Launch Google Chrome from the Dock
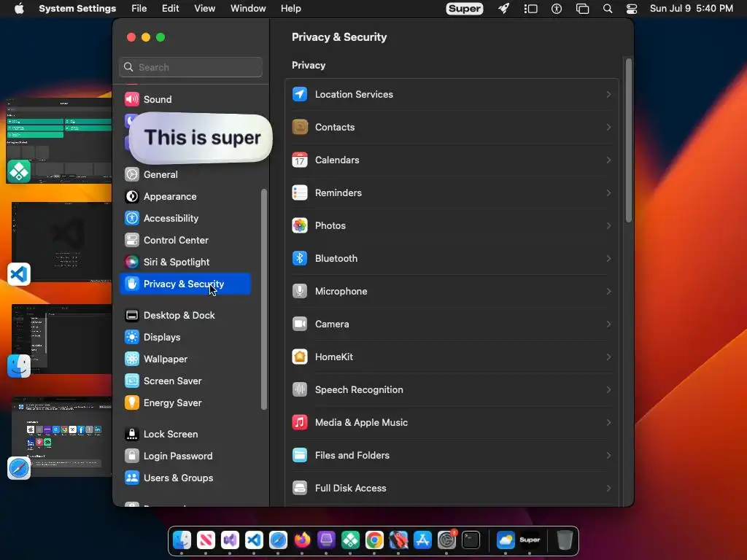Screen dimensions: 747x560 tap(374, 540)
